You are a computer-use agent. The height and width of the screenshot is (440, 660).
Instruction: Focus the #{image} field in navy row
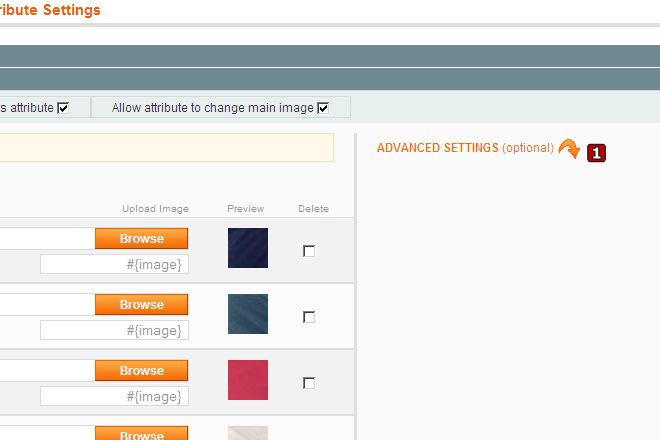[114, 265]
